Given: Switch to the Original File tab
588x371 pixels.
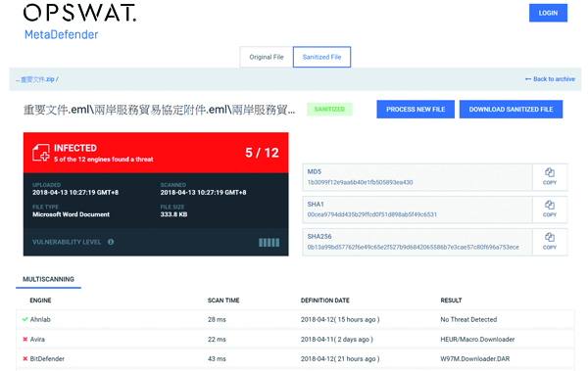Looking at the screenshot, I should click(267, 57).
